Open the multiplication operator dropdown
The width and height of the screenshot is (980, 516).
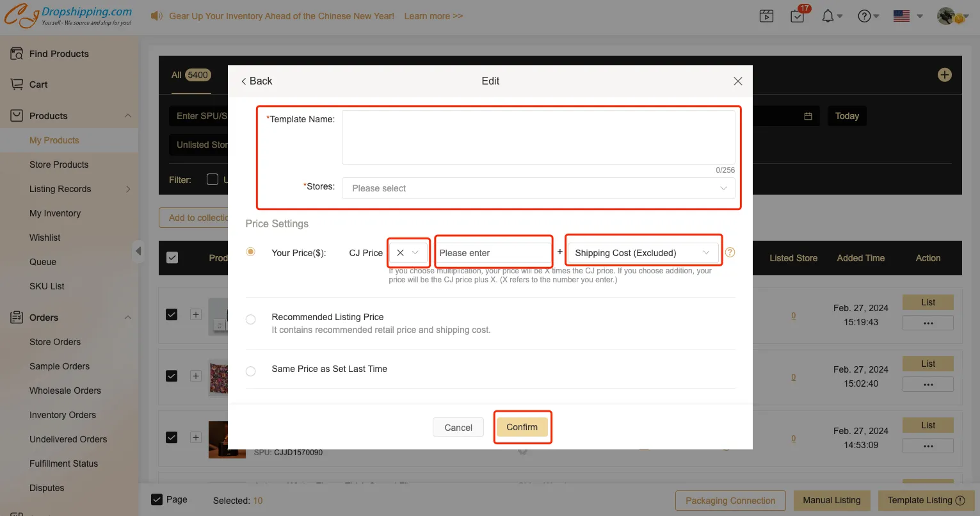pos(408,253)
